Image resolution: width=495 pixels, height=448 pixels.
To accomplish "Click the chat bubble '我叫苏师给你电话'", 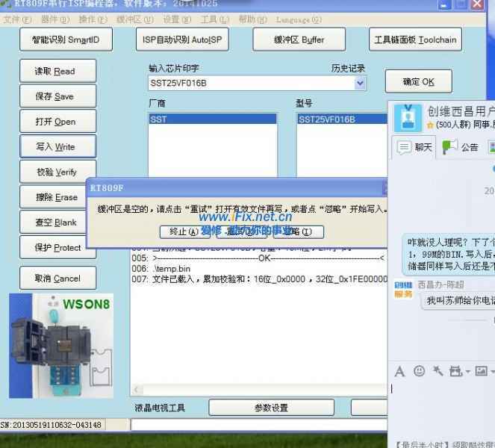I will click(458, 300).
